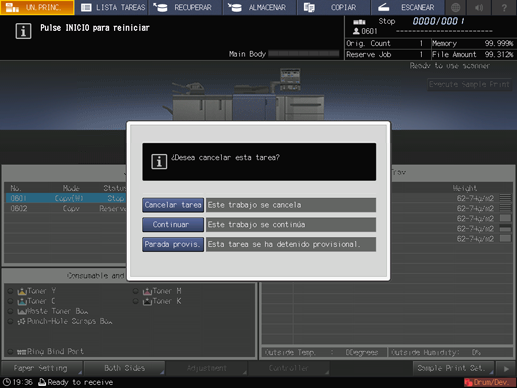Click the Drum/Dev. warning indicator
517x388 pixels.
pos(489,382)
